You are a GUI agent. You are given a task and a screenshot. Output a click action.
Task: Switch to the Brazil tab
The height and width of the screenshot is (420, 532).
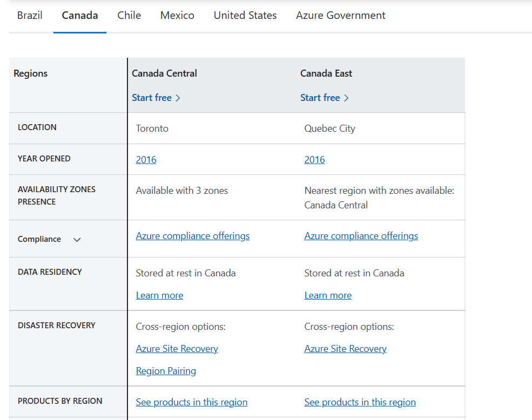30,15
